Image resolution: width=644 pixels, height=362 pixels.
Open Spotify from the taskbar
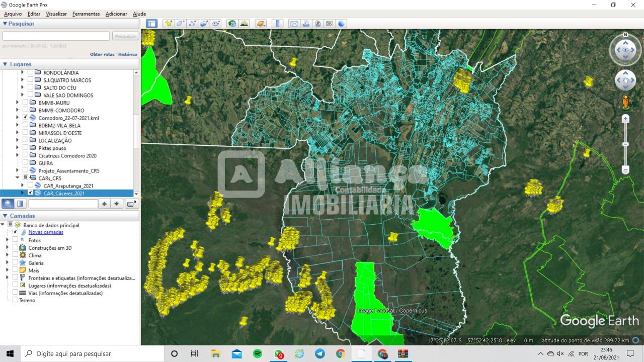point(257,353)
